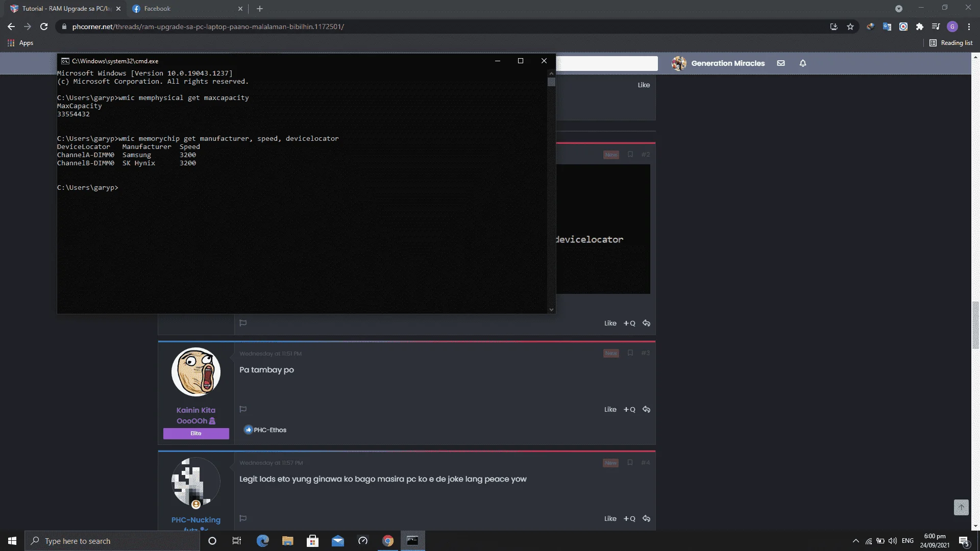This screenshot has width=980, height=551.
Task: Click the cmd window scrollbar down arrow
Action: coord(551,309)
